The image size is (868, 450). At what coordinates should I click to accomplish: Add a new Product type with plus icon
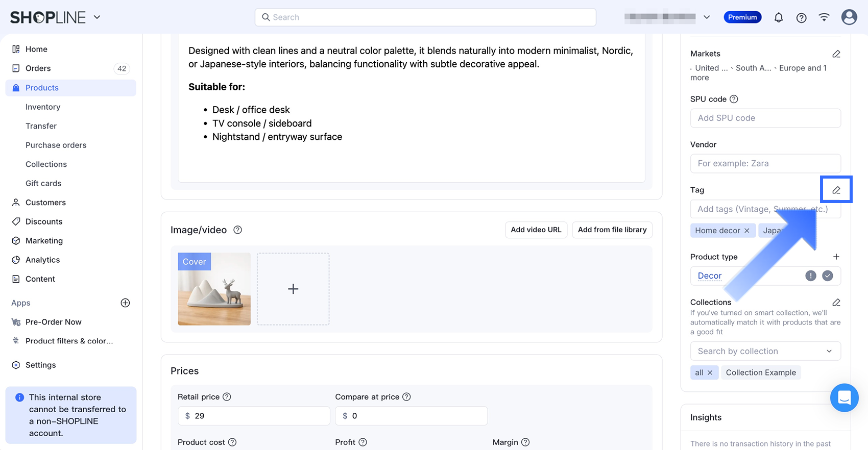[x=836, y=257]
